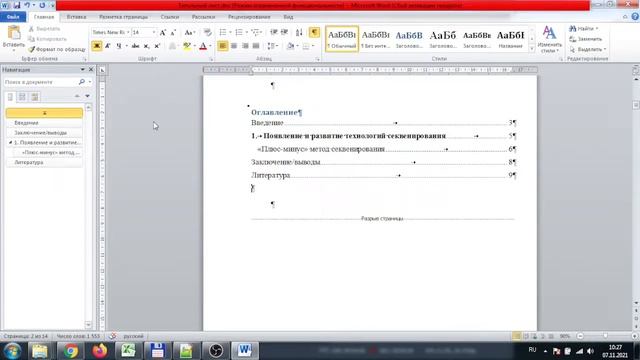Click the Replace (Заменить) icon
The image size is (640, 360).
point(573,39)
